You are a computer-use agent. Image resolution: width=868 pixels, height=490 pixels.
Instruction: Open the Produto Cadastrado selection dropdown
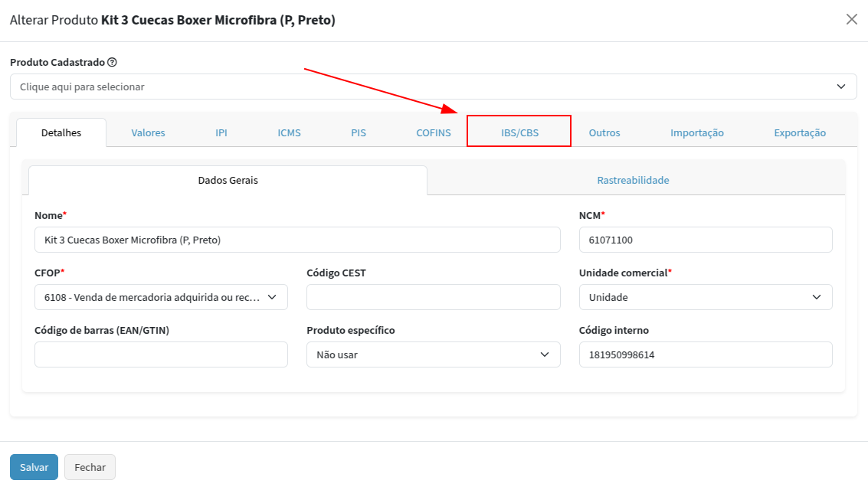click(433, 87)
